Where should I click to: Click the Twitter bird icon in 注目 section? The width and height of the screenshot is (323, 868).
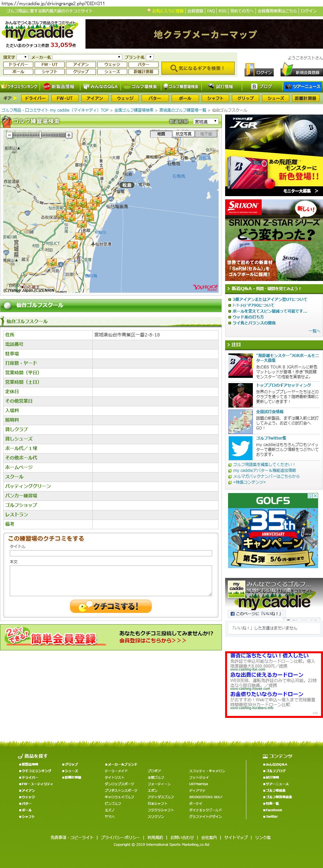[x=240, y=448]
